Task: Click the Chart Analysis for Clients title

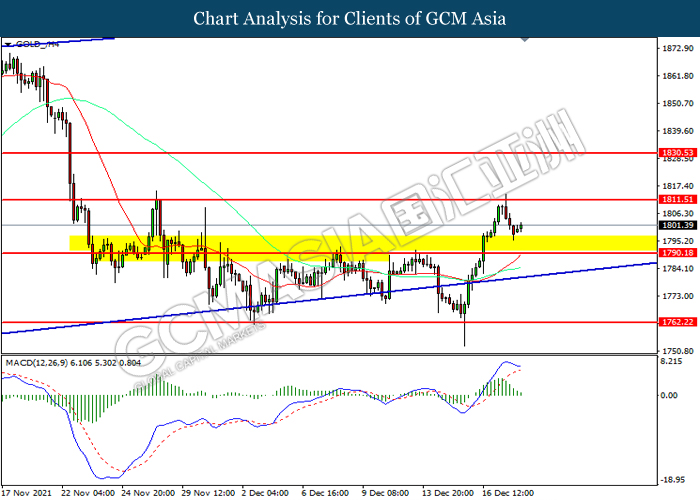Action: pos(350,18)
